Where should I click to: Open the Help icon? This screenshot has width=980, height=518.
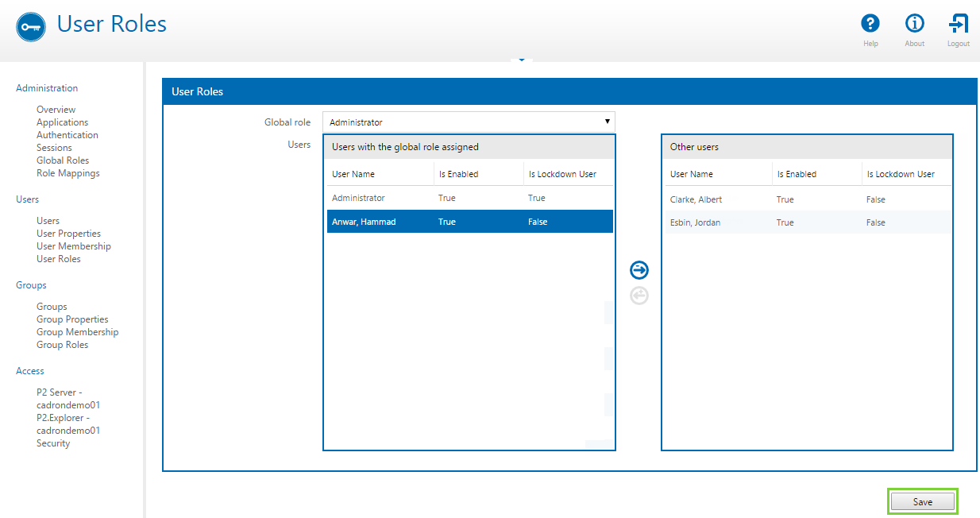pyautogui.click(x=870, y=24)
